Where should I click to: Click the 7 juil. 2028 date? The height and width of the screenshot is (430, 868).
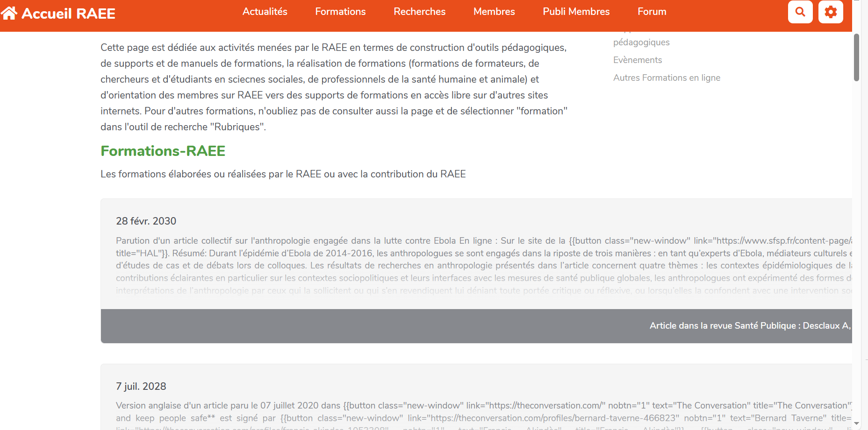point(141,386)
